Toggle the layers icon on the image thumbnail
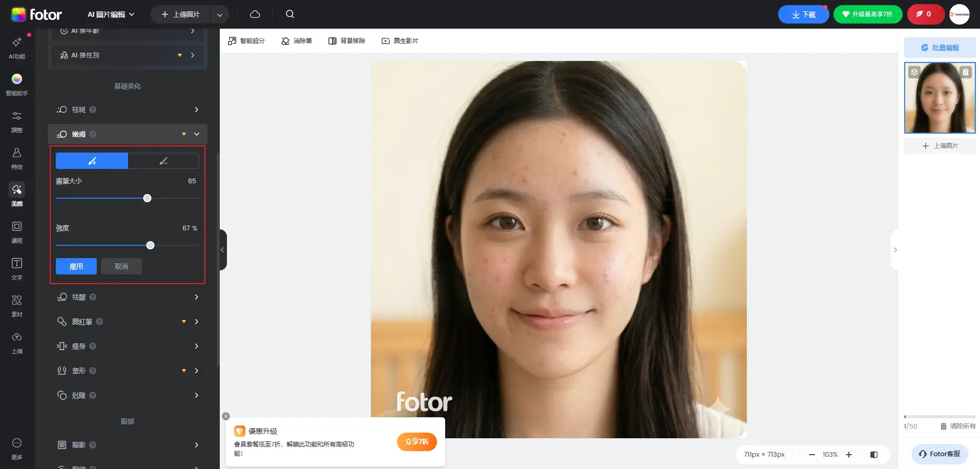The image size is (980, 469). pos(915,72)
